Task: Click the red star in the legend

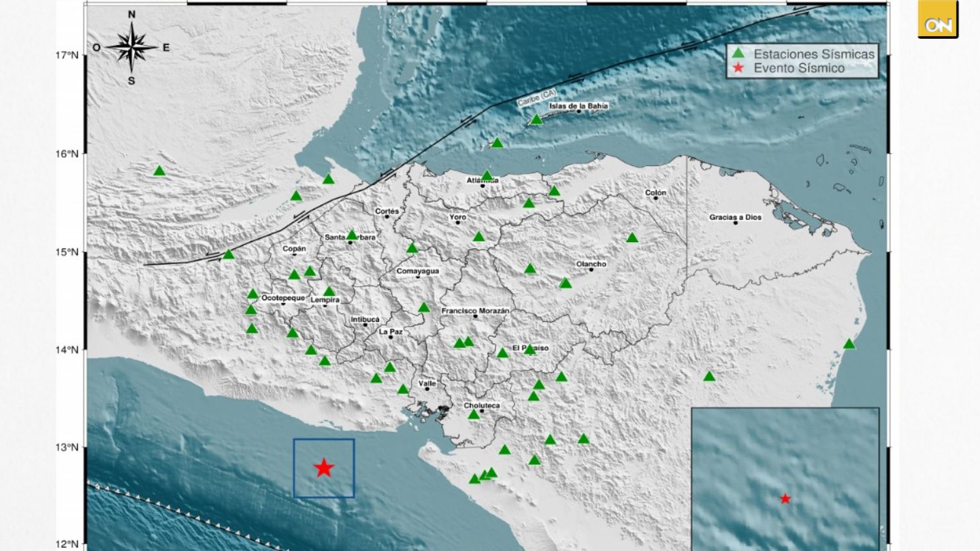Action: pos(737,68)
